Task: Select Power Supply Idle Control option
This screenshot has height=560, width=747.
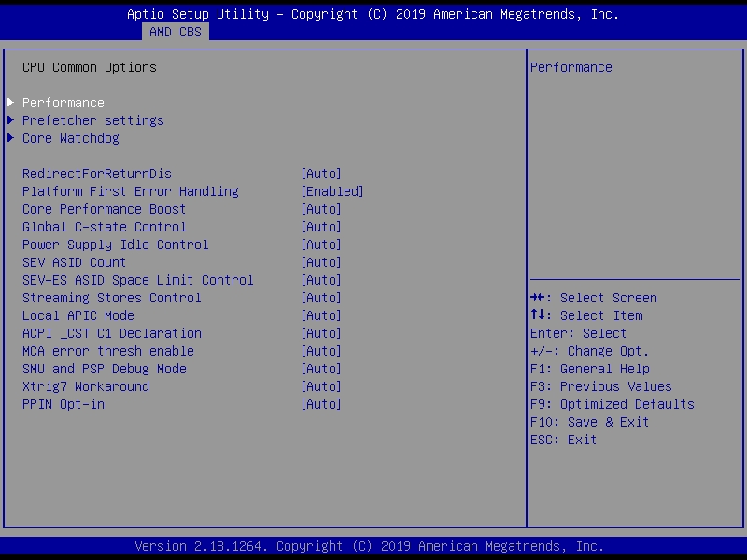Action: [116, 245]
